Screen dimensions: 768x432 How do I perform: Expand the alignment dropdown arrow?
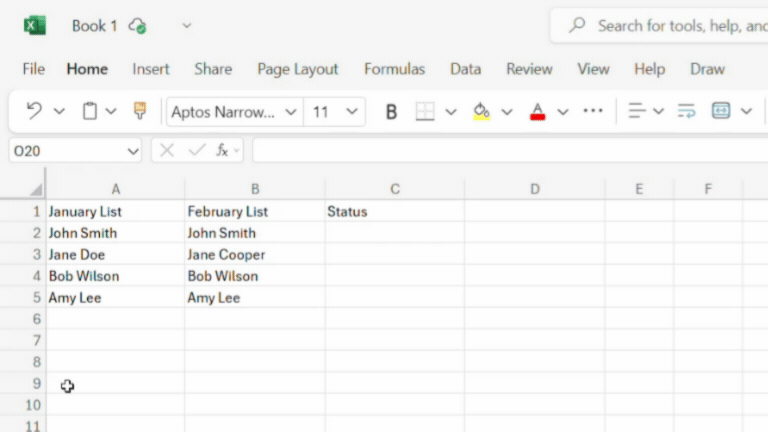[x=658, y=112]
